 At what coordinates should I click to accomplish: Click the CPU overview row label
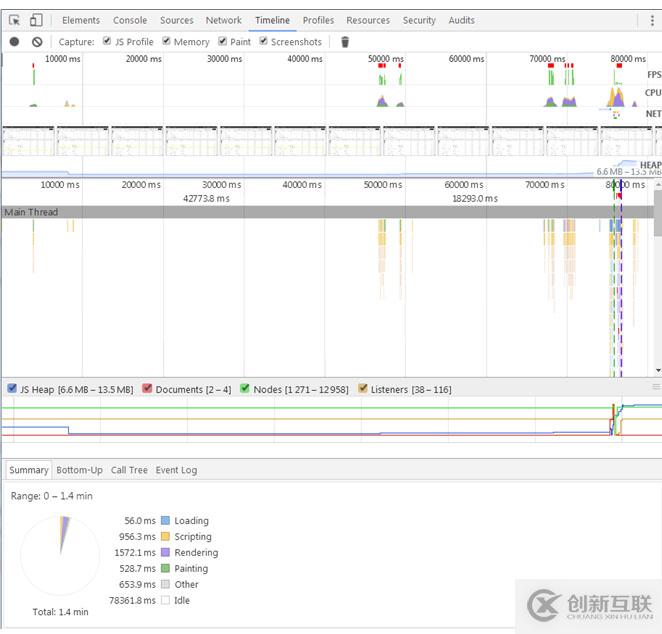(653, 92)
